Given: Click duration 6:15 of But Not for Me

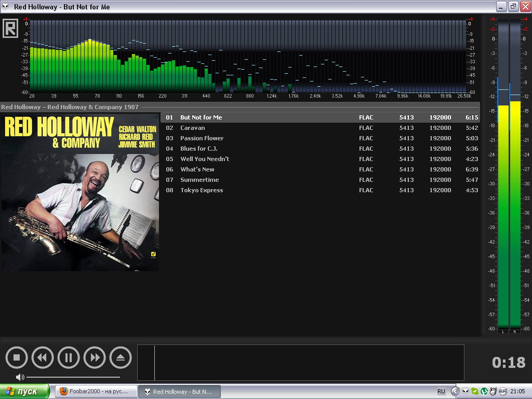Looking at the screenshot, I should click(472, 117).
